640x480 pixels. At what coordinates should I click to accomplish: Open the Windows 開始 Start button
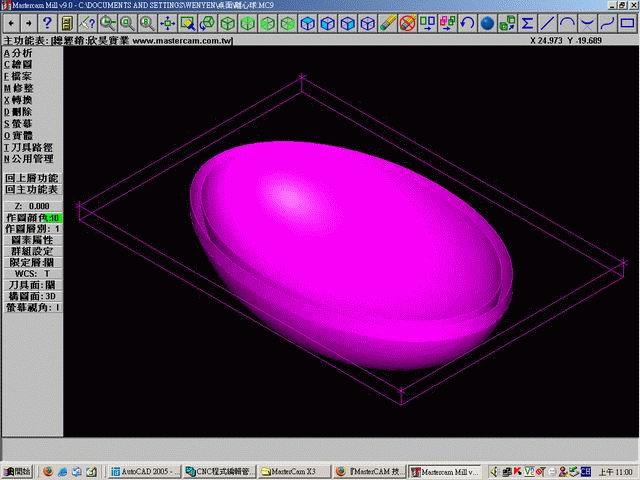[x=17, y=471]
